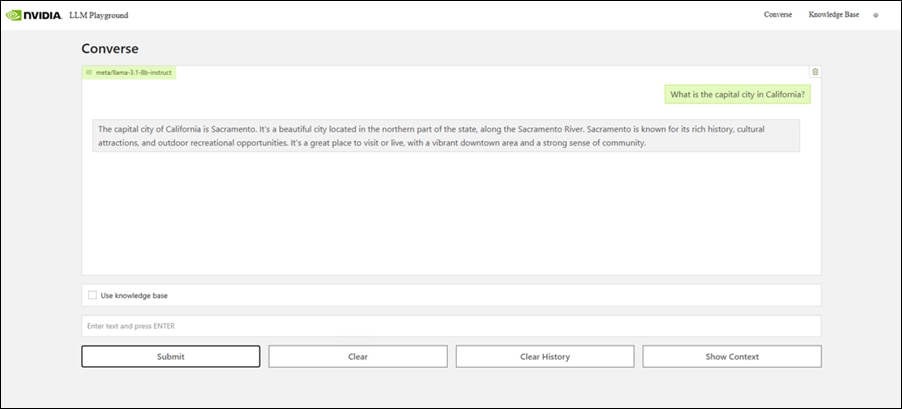Click the small status dot in header
Viewport: 902px width, 409px height.
pos(876,16)
